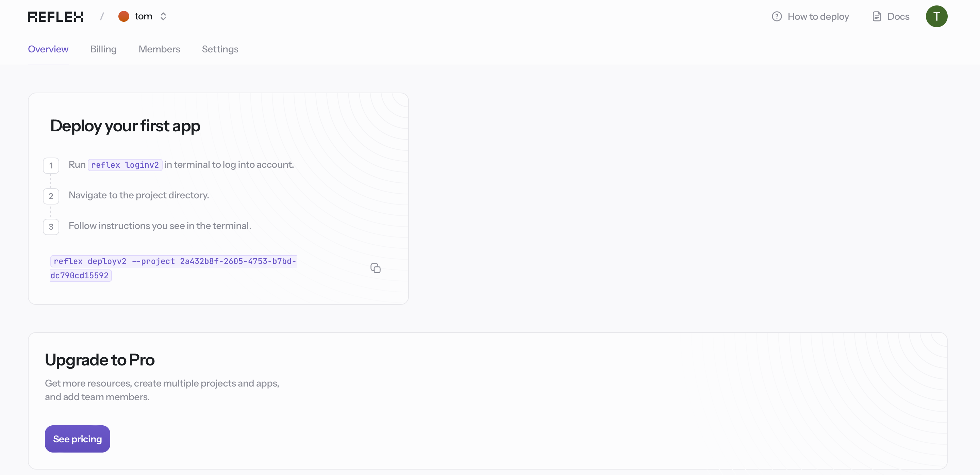The width and height of the screenshot is (980, 475).
Task: Open the Members tab
Action: coord(160,49)
